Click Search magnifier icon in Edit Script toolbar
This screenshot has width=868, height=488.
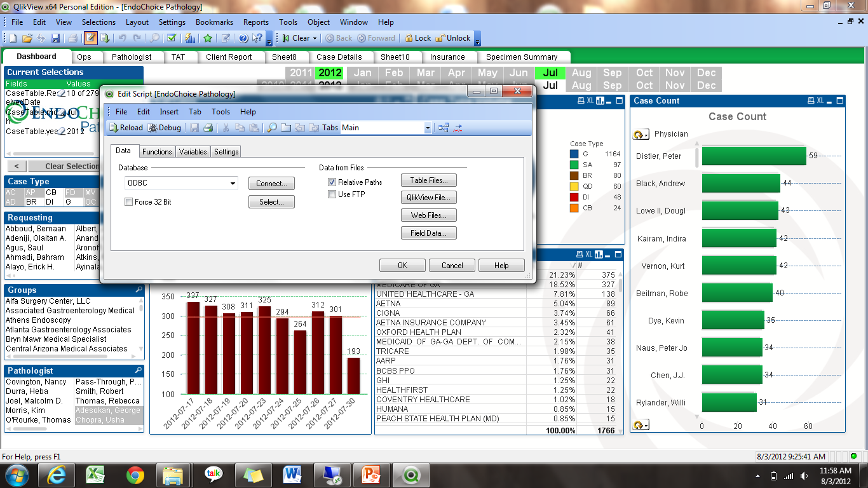pos(271,128)
